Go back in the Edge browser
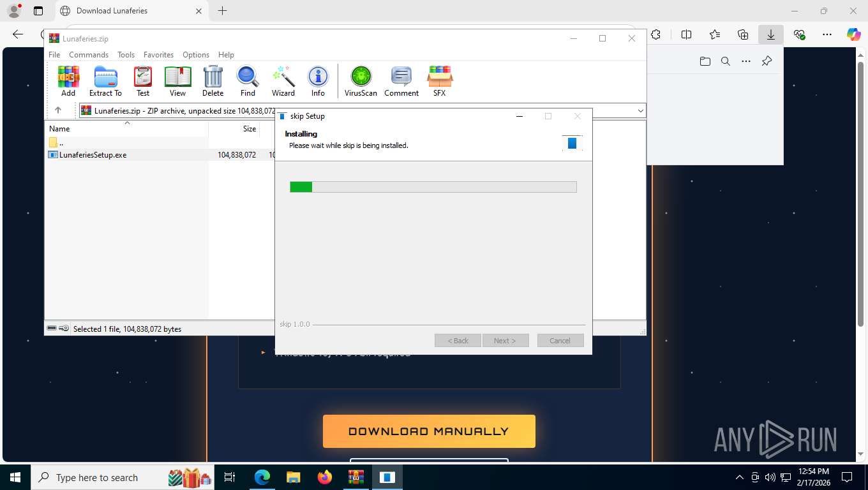 pos(18,34)
